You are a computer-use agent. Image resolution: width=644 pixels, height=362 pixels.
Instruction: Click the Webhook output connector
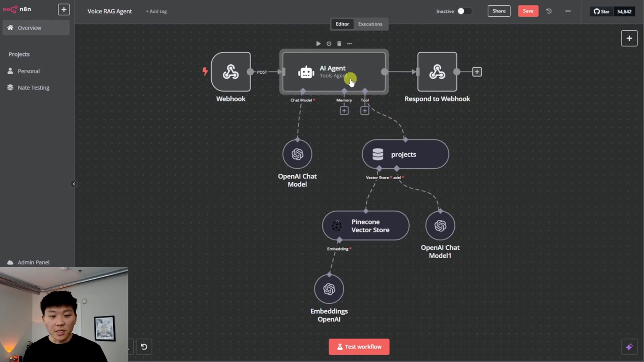250,72
